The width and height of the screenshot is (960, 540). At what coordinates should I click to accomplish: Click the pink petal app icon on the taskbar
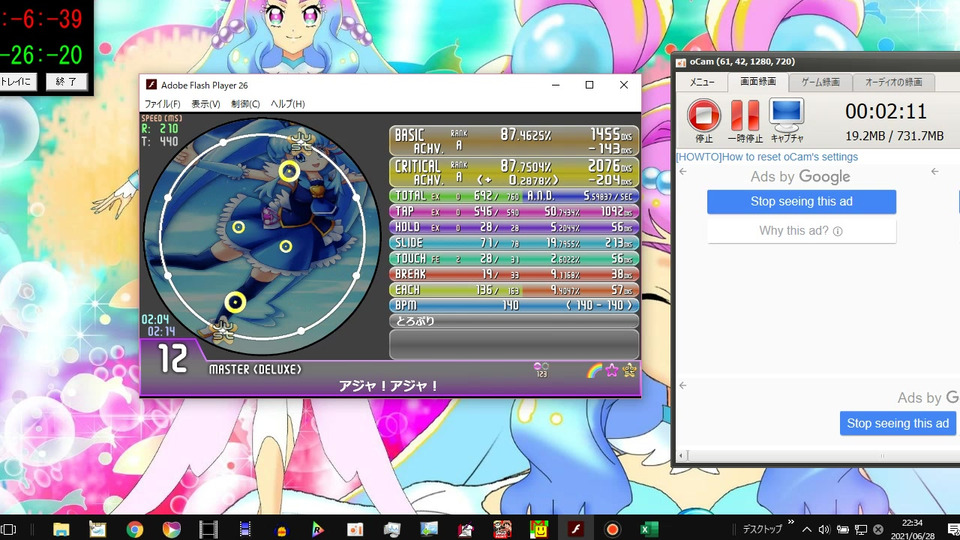pos(171,530)
